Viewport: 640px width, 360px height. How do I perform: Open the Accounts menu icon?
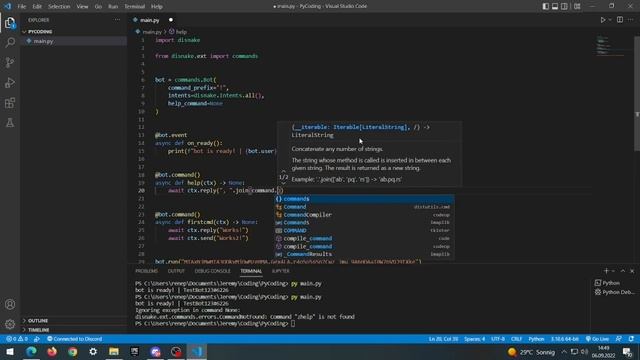pyautogui.click(x=10, y=304)
